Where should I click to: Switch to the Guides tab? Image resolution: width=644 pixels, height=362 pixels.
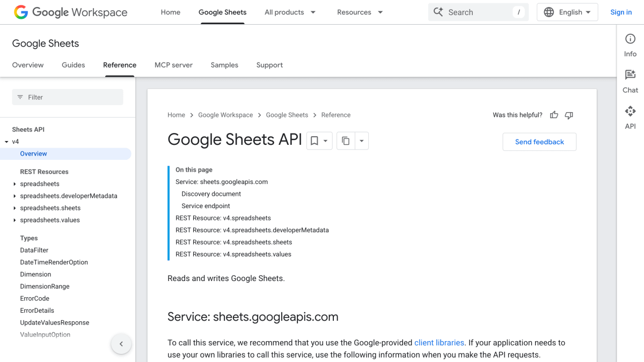tap(74, 65)
